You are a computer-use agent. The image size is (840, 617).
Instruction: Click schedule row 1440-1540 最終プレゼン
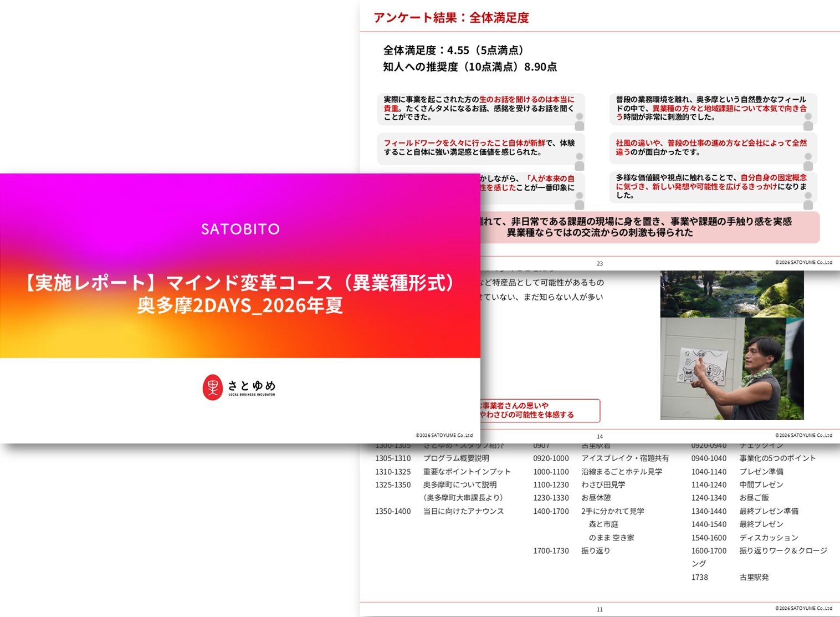[737, 524]
